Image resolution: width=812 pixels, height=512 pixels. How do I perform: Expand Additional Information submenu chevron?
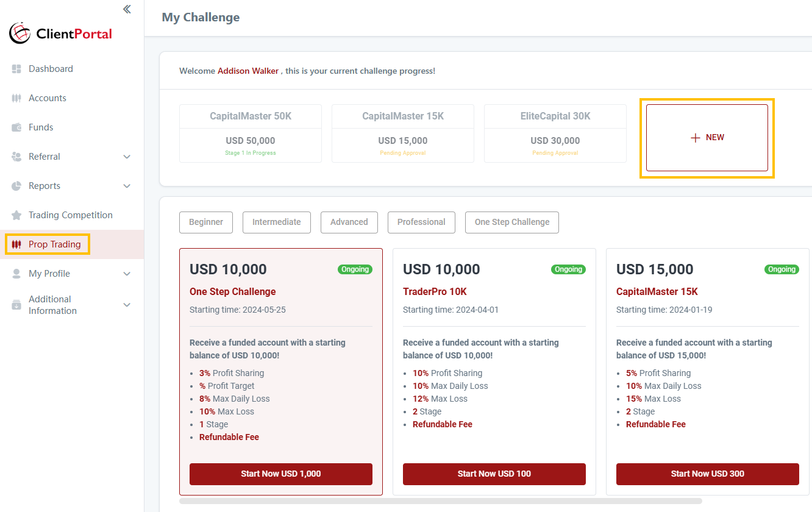[x=127, y=305]
